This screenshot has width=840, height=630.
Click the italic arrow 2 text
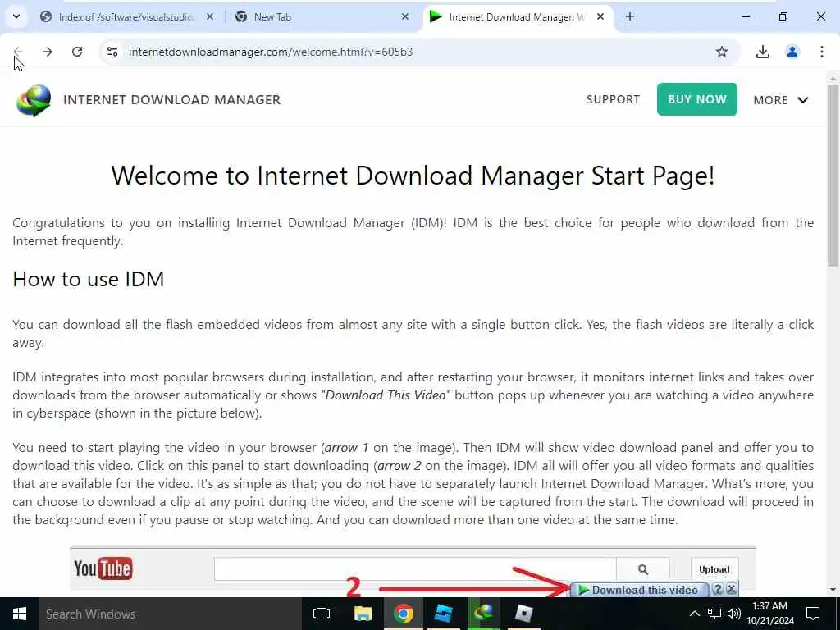click(x=399, y=466)
